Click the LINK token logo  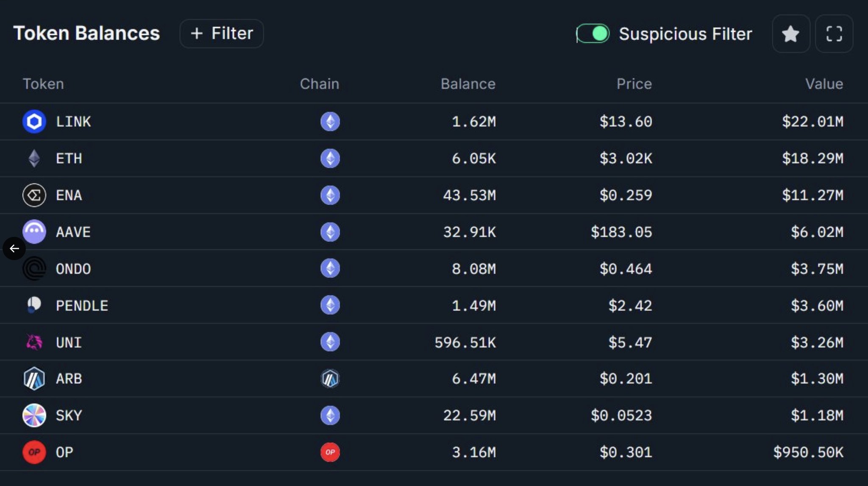(x=34, y=122)
